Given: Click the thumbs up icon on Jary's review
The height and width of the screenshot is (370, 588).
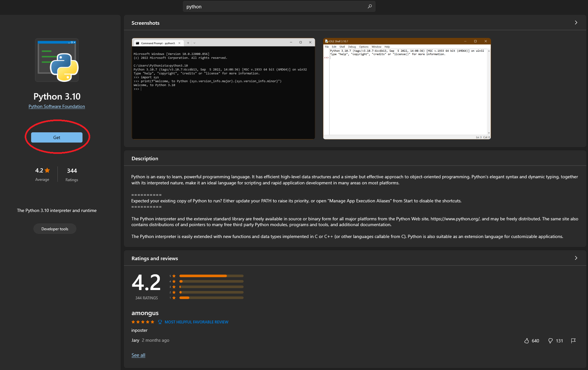Looking at the screenshot, I should (x=527, y=341).
